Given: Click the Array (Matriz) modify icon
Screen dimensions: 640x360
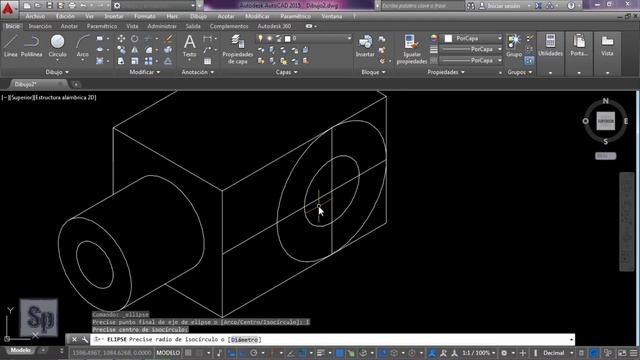Looking at the screenshot, I should [149, 61].
